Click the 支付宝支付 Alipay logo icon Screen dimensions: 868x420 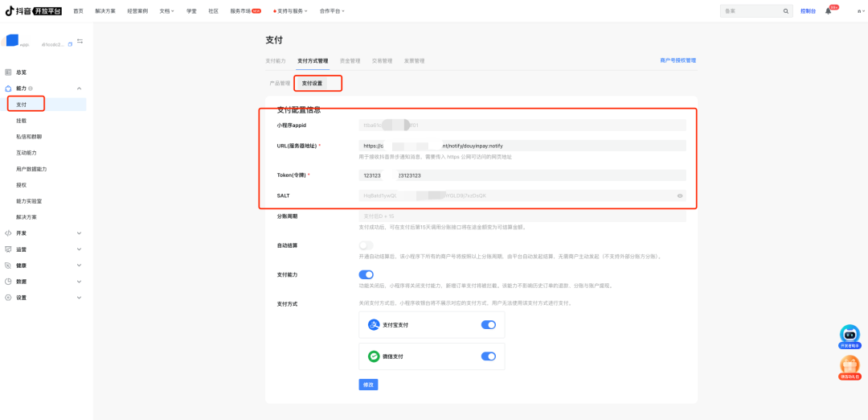(x=374, y=325)
